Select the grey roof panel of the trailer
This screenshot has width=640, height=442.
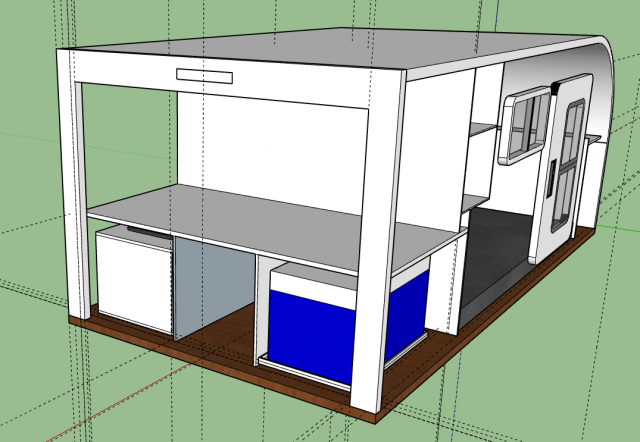click(x=335, y=49)
